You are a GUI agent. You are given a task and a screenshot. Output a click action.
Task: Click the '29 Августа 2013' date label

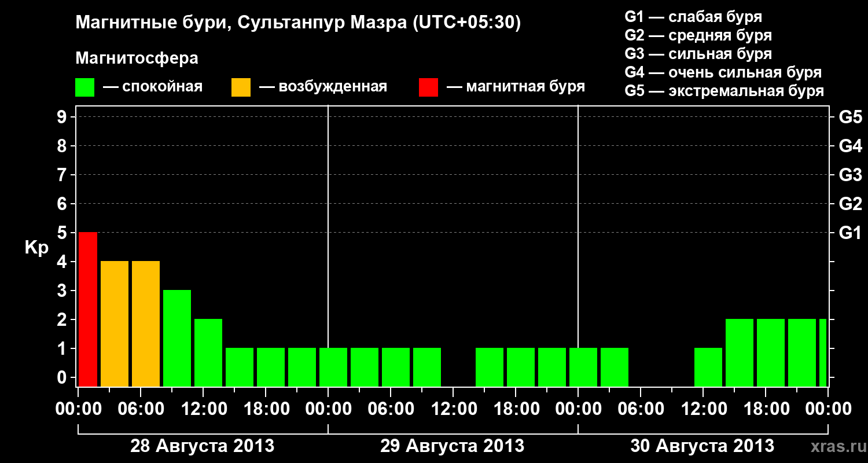click(452, 446)
